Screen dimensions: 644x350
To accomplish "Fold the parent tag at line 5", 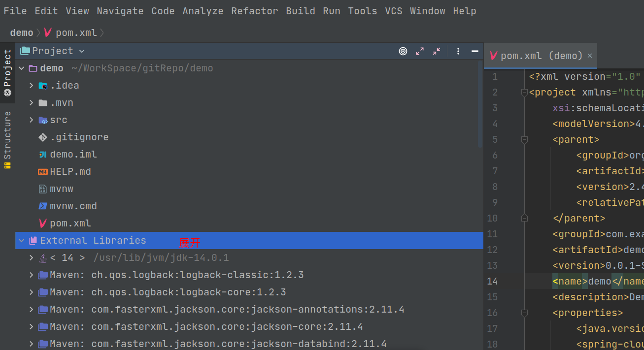I will 524,140.
